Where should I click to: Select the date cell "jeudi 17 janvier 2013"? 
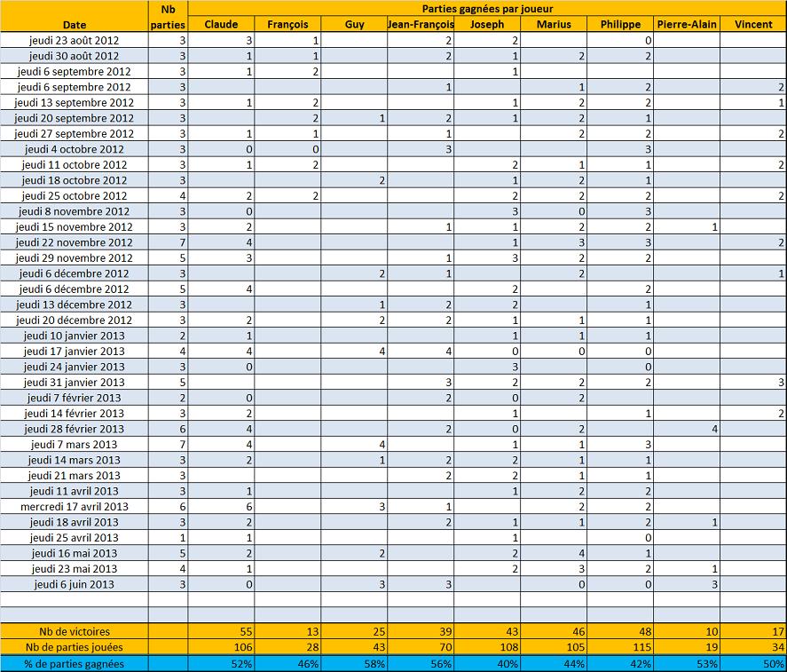tap(75, 351)
